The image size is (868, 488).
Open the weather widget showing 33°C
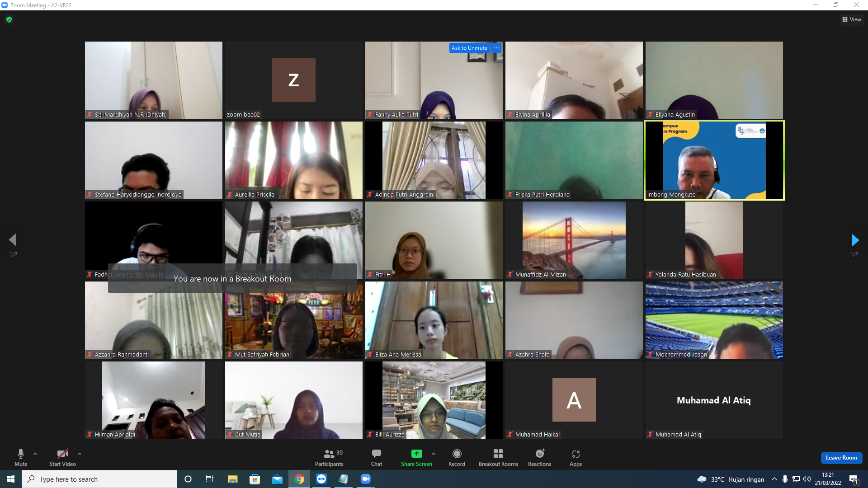coord(731,479)
